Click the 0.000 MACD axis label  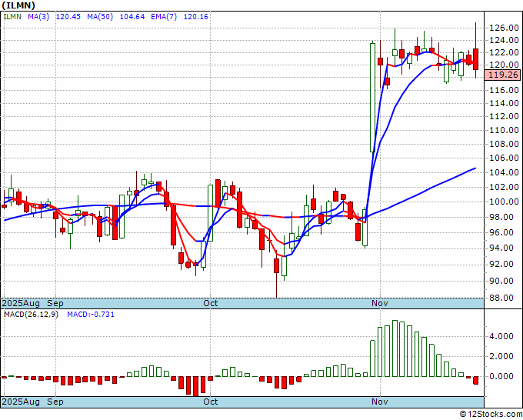[x=501, y=376]
